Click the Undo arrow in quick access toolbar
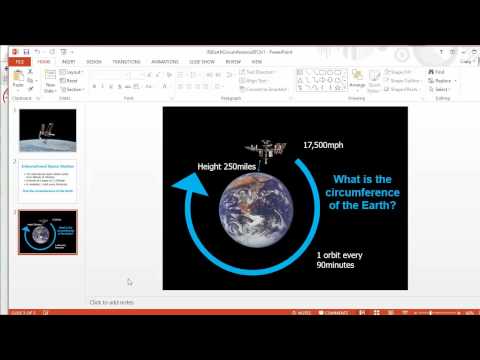480x360 pixels. click(x=37, y=52)
